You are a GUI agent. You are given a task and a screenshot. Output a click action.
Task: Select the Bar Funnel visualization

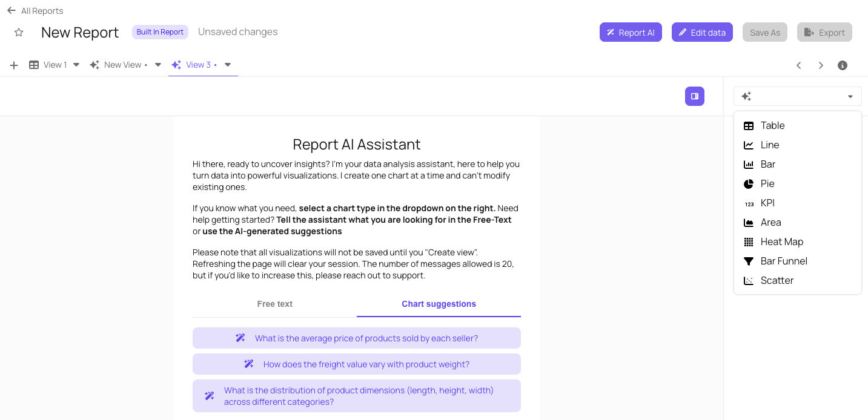click(x=784, y=261)
